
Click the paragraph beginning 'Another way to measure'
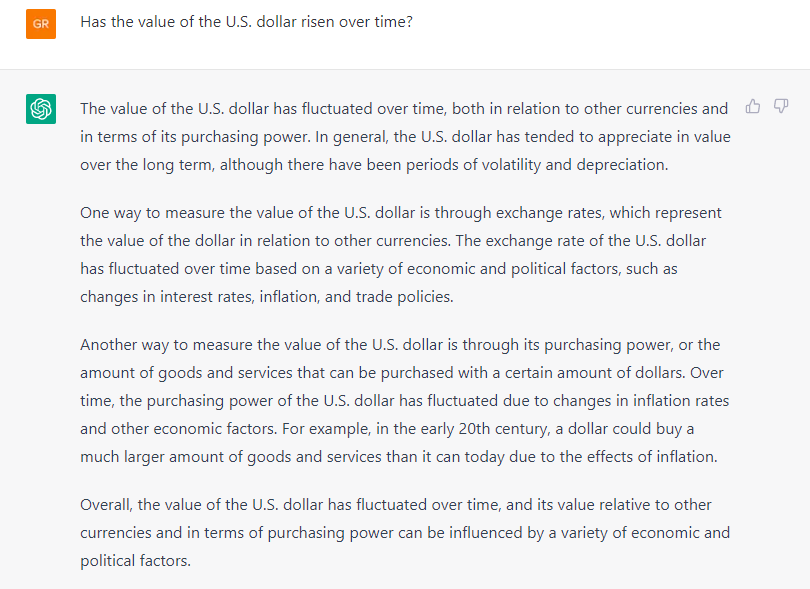coord(404,400)
